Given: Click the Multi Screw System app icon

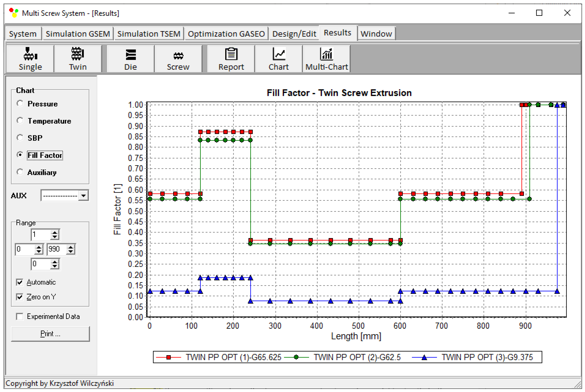Looking at the screenshot, I should [x=14, y=13].
